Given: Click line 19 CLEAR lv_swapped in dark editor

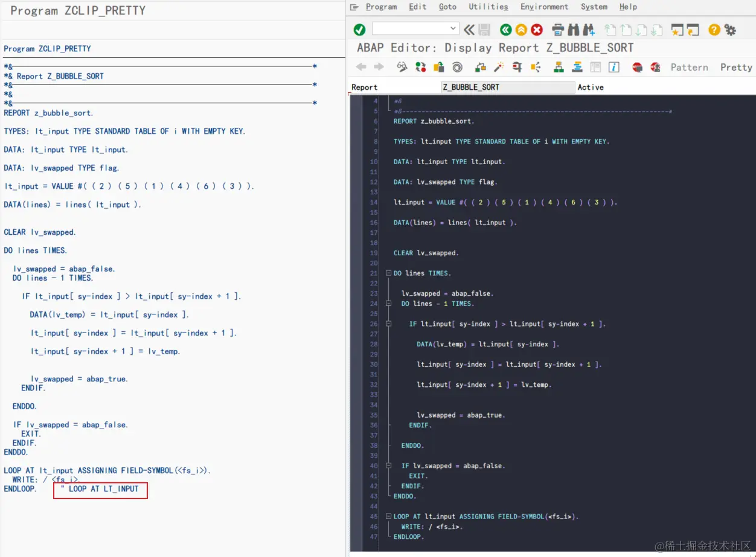Looking at the screenshot, I should 426,253.
